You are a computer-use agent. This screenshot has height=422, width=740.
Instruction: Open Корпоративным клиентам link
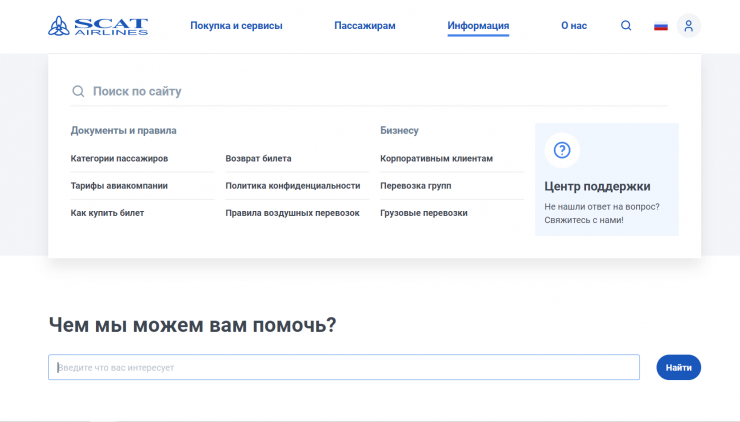[x=436, y=158]
